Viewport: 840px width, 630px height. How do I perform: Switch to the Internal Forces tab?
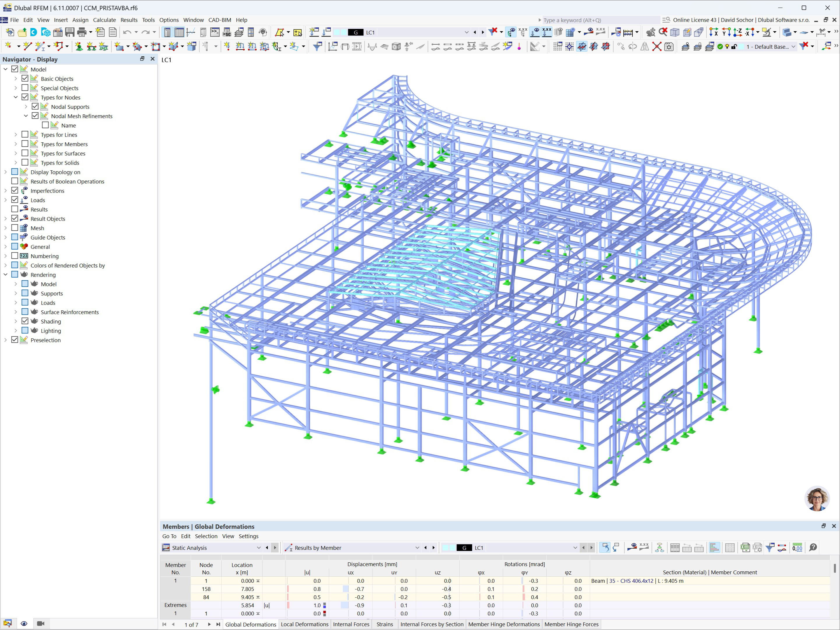[x=351, y=624]
